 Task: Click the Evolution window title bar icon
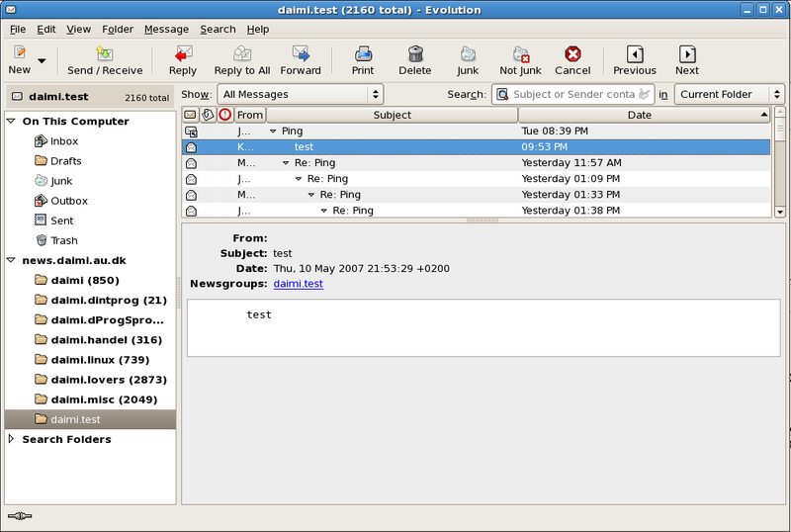(10, 10)
